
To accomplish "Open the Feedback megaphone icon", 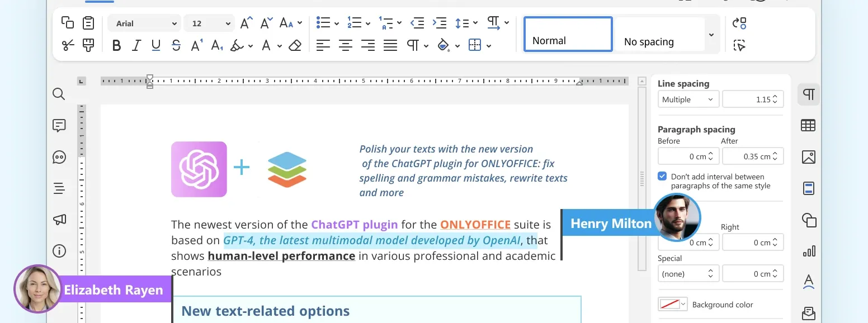I will [x=59, y=220].
